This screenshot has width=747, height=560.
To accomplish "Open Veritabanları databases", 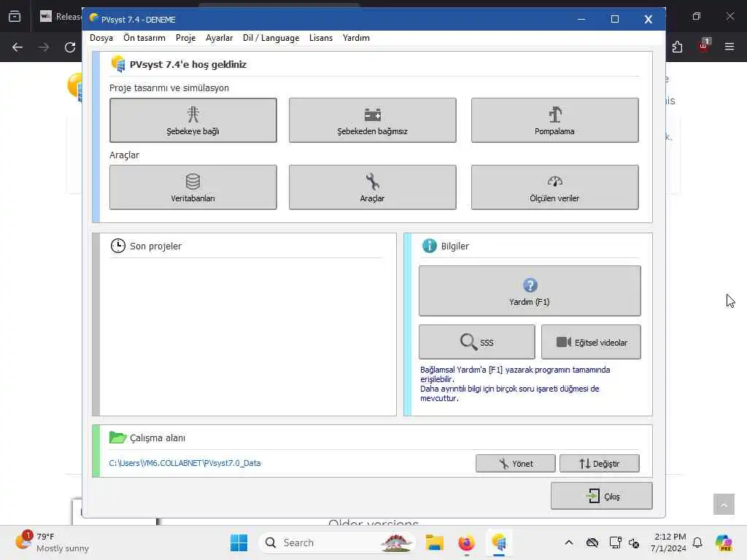I will pyautogui.click(x=193, y=187).
